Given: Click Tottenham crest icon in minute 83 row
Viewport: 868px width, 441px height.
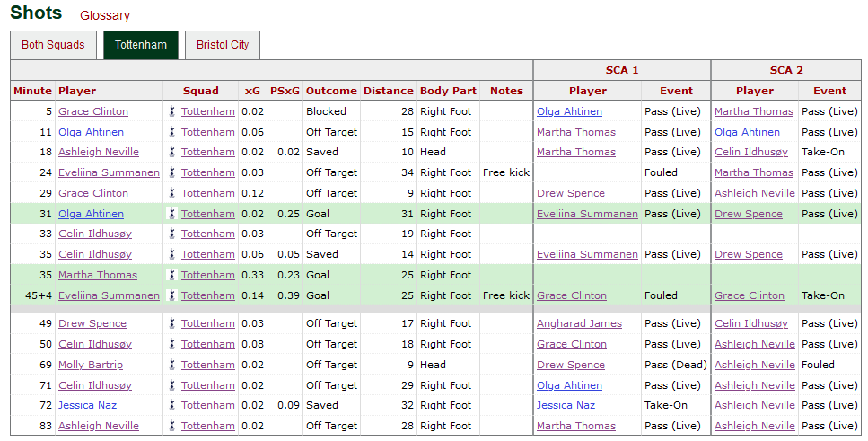Looking at the screenshot, I should tap(172, 426).
